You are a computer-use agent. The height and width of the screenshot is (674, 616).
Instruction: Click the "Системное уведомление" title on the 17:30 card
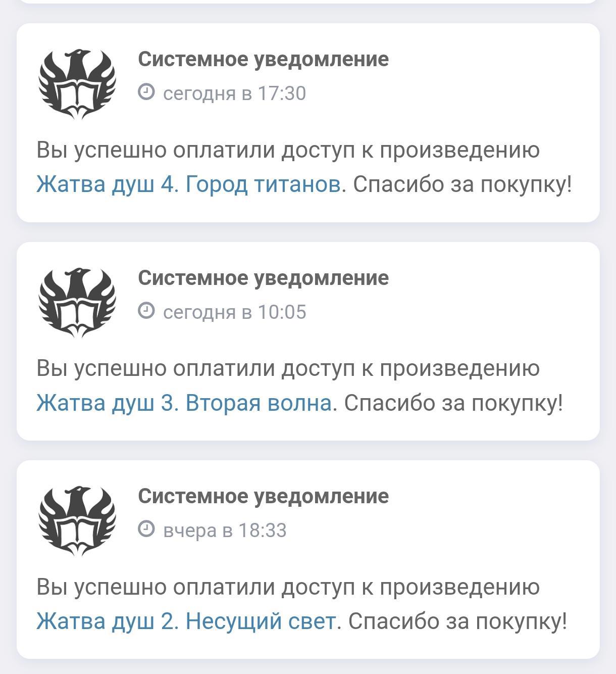pyautogui.click(x=263, y=59)
